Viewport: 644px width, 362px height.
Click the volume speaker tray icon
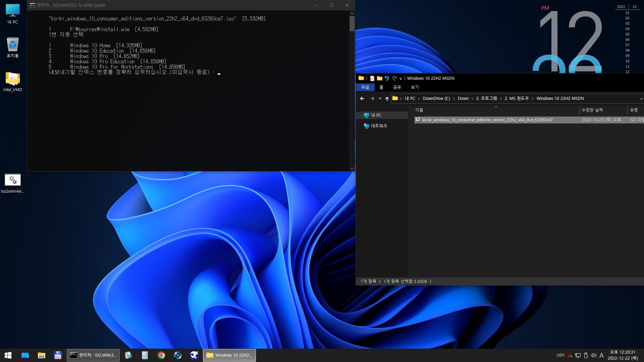pyautogui.click(x=594, y=355)
